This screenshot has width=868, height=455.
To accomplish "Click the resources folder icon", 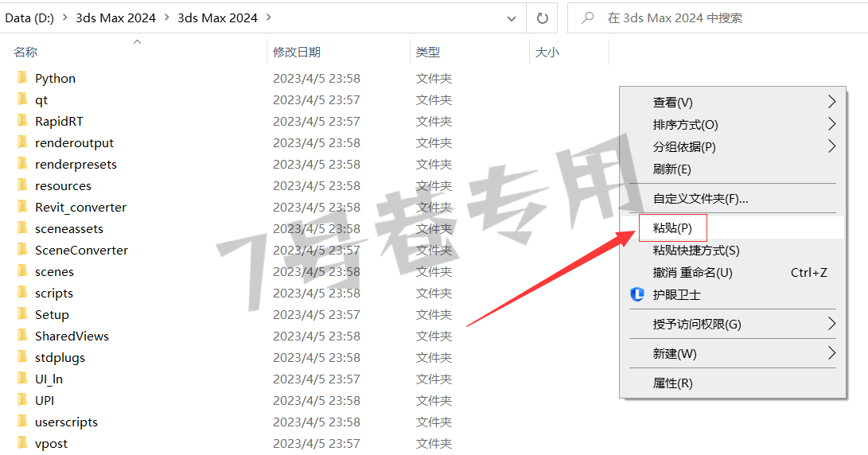I will [22, 185].
